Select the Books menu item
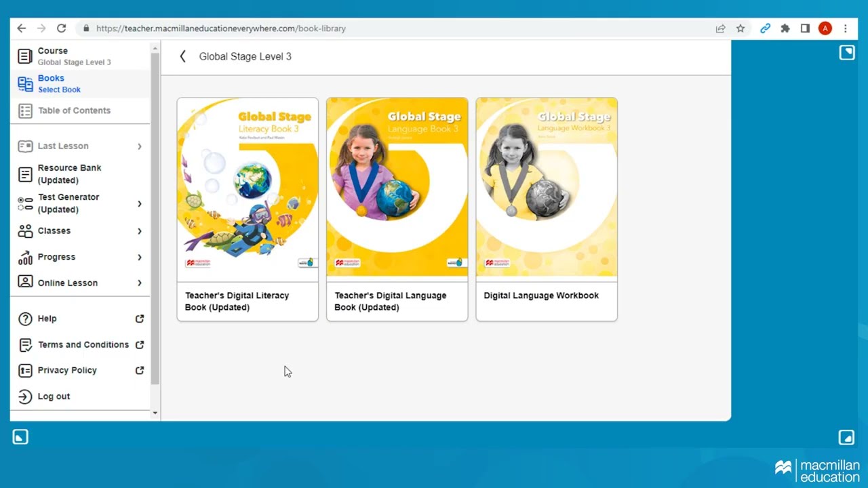Screen dimensions: 868x488 (x=80, y=83)
